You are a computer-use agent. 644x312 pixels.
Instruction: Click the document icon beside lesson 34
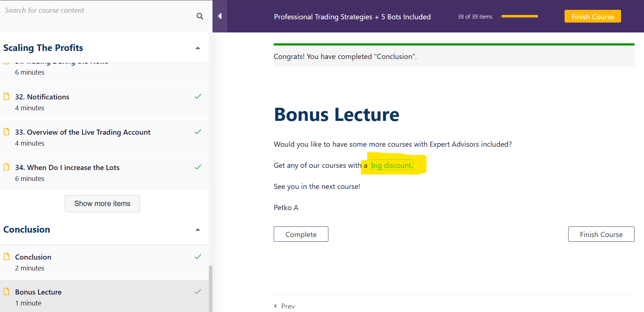(x=7, y=167)
